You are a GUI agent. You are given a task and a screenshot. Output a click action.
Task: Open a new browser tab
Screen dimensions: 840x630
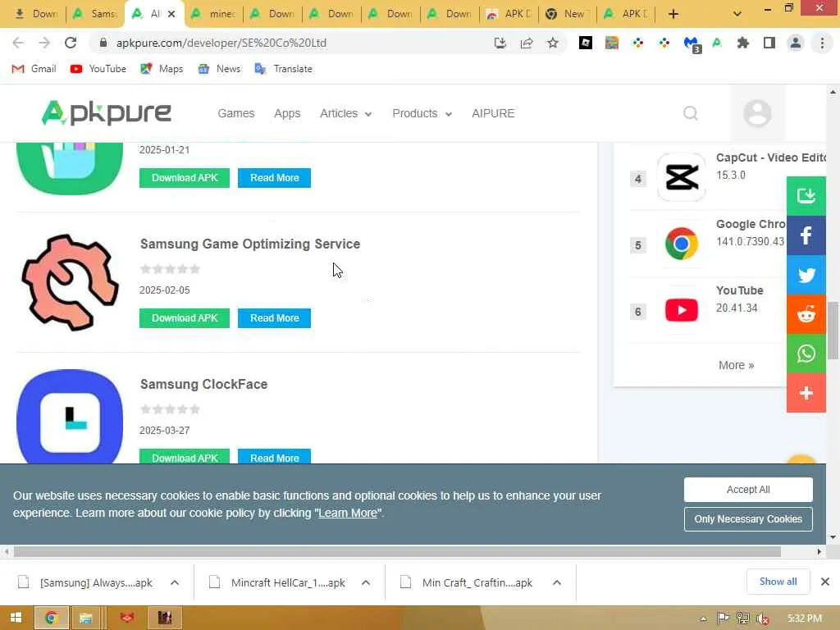[673, 14]
